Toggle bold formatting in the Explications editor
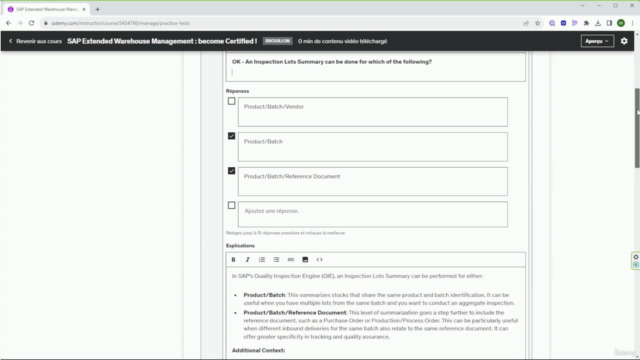This screenshot has height=360, width=640. (x=233, y=260)
